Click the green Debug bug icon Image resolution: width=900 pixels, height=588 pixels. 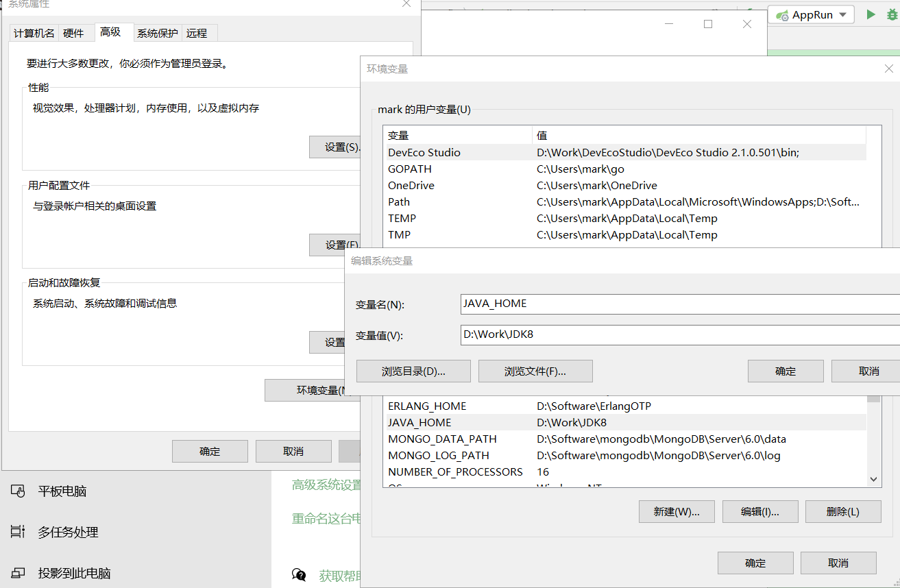(892, 14)
